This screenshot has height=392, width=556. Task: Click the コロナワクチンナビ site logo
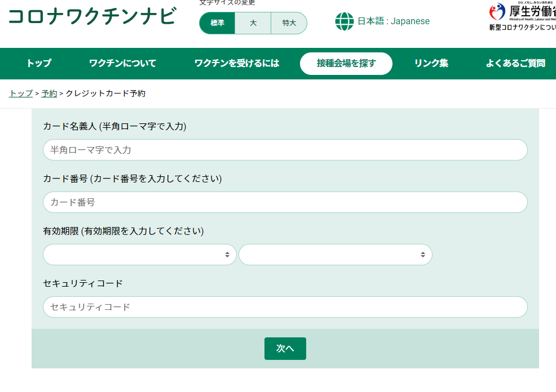point(92,16)
